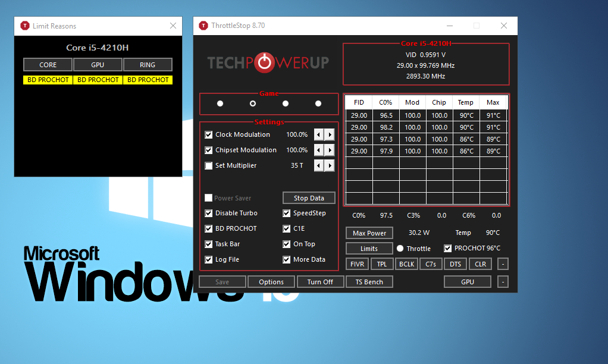Click BD PROCHOT flag under GPU

tap(98, 80)
